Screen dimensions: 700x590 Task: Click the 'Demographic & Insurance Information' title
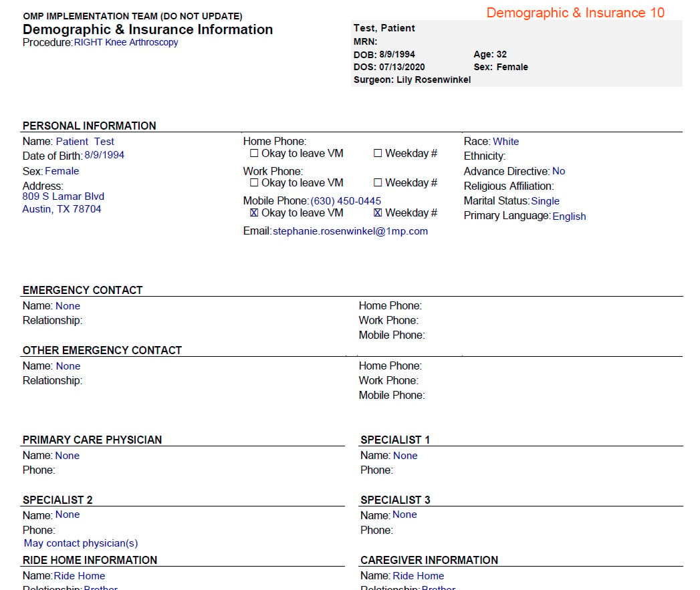coord(148,29)
